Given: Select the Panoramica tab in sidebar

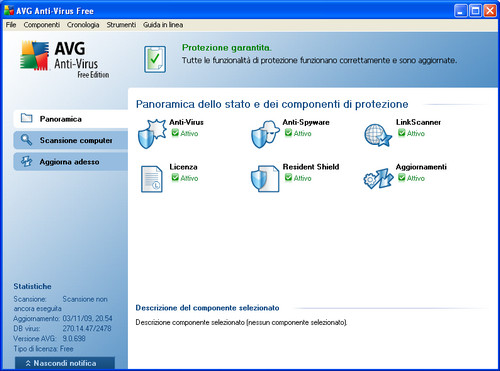Looking at the screenshot, I should coord(71,119).
